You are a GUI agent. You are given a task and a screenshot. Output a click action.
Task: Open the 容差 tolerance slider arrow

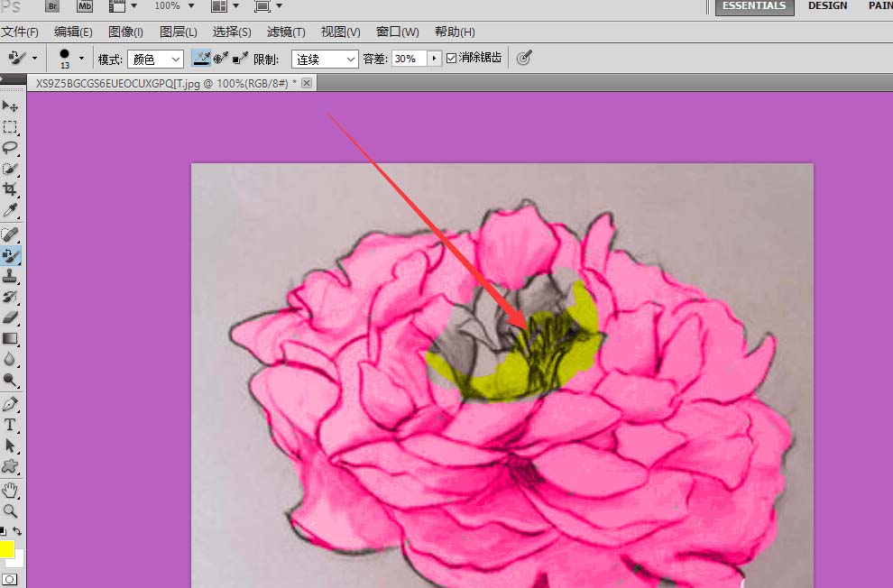click(x=434, y=58)
